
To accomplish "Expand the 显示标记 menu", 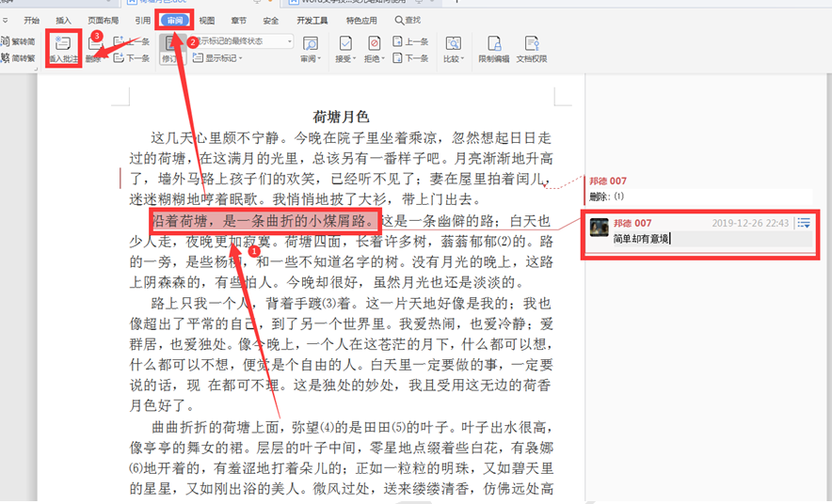I will point(217,57).
